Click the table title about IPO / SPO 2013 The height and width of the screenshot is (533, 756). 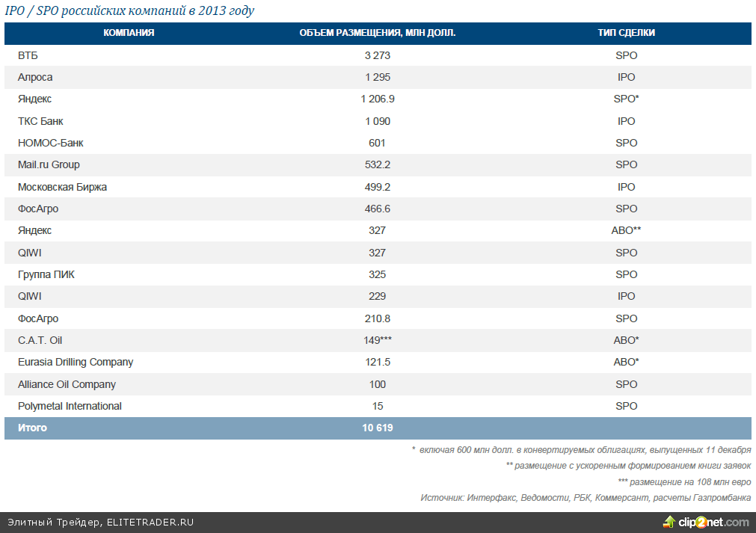129,10
